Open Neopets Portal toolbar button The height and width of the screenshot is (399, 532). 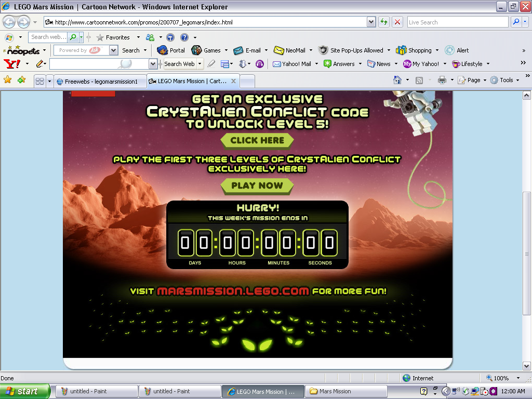coord(171,50)
